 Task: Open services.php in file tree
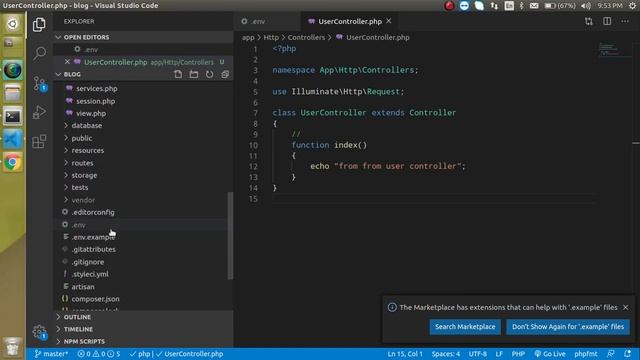pyautogui.click(x=96, y=89)
